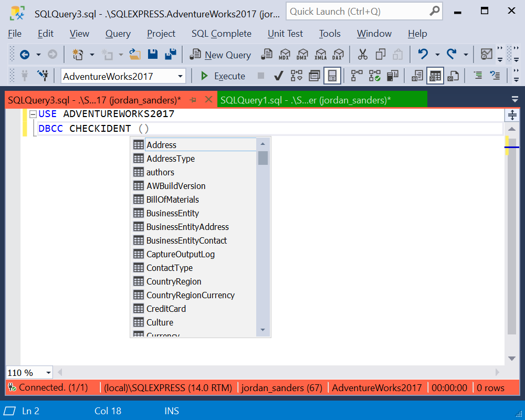Image resolution: width=525 pixels, height=420 pixels.
Task: Click the Undo arrow icon
Action: pyautogui.click(x=423, y=54)
